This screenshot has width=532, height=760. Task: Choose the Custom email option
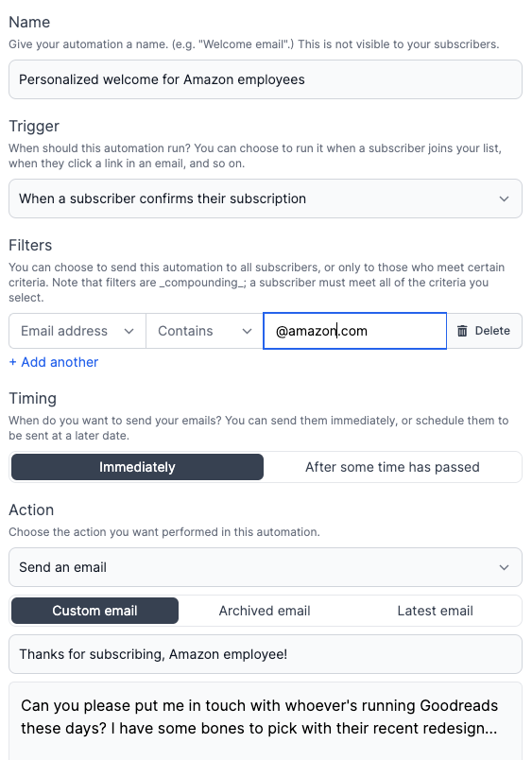pyautogui.click(x=94, y=611)
